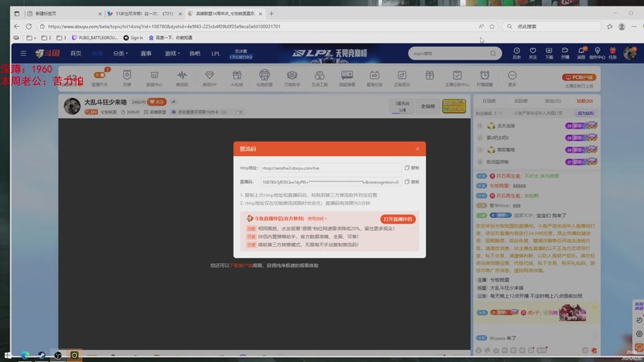This screenshot has height=362, width=644.
Task: Open LPL in the Douyu nav
Action: click(216, 54)
